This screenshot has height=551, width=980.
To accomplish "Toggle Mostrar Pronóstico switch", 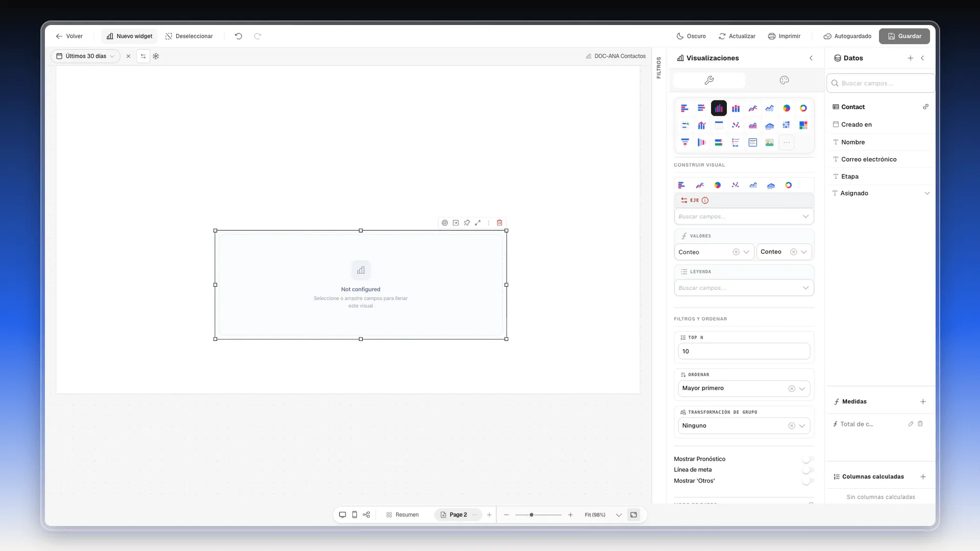I will [x=807, y=459].
